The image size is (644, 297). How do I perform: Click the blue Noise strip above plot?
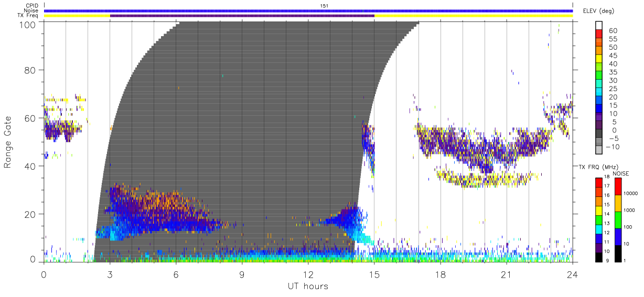point(308,10)
